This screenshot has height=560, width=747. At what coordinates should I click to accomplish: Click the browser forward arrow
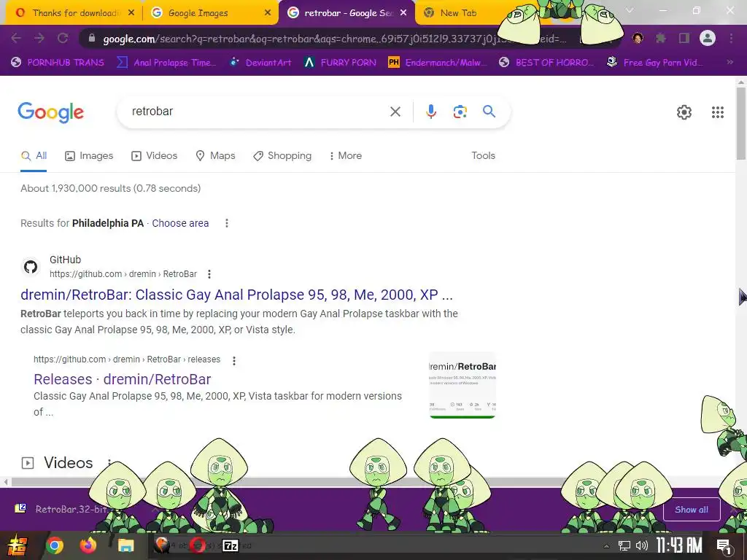tap(39, 38)
